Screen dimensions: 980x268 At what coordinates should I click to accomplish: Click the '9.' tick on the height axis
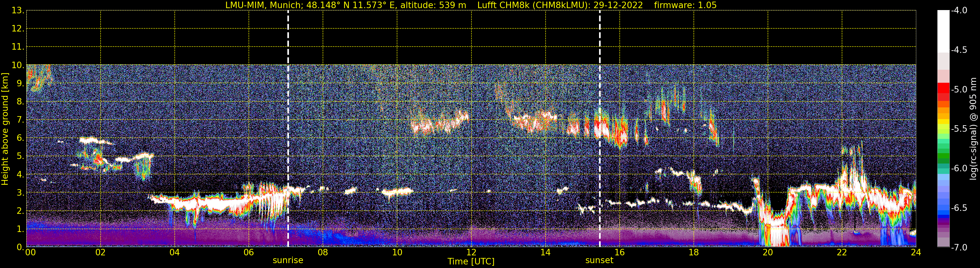coord(20,83)
